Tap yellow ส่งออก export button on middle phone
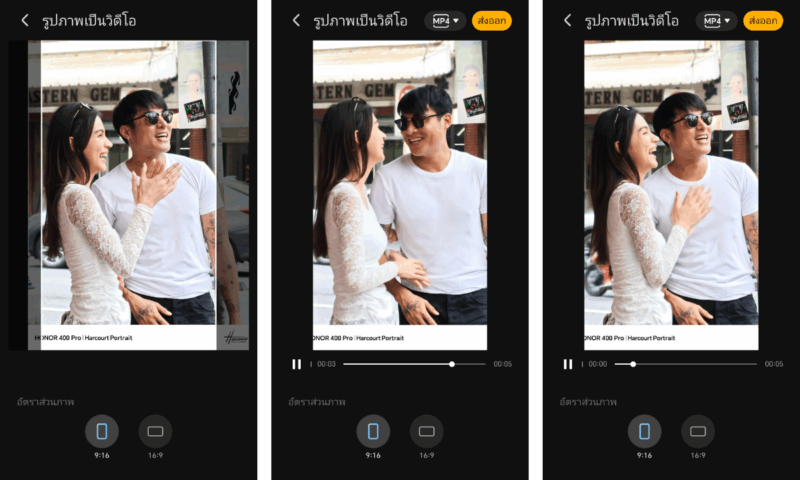The height and width of the screenshot is (480, 800). point(492,21)
